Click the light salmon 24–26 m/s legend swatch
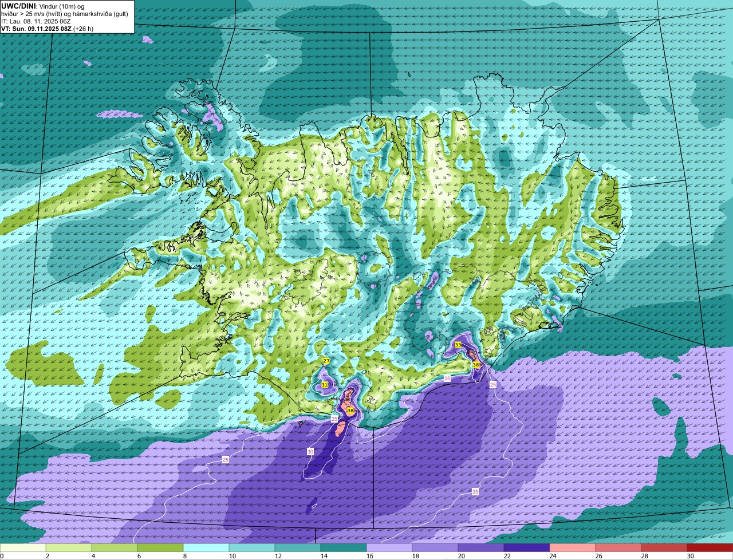The width and height of the screenshot is (733, 560). tap(573, 547)
